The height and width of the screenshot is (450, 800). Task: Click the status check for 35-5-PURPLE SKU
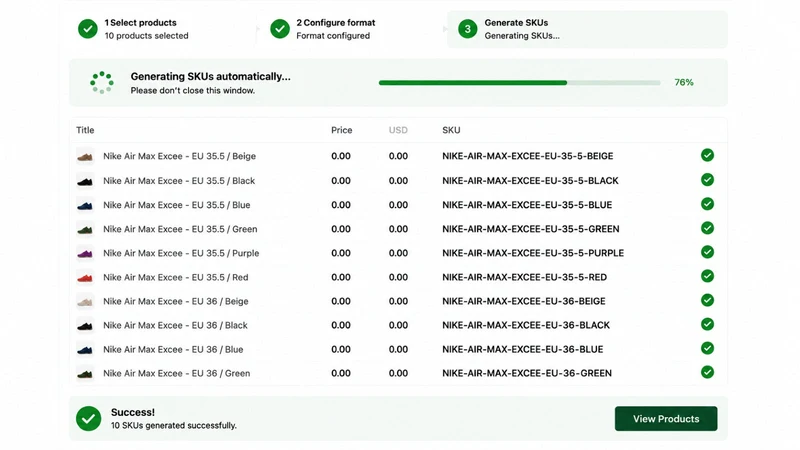click(x=707, y=252)
